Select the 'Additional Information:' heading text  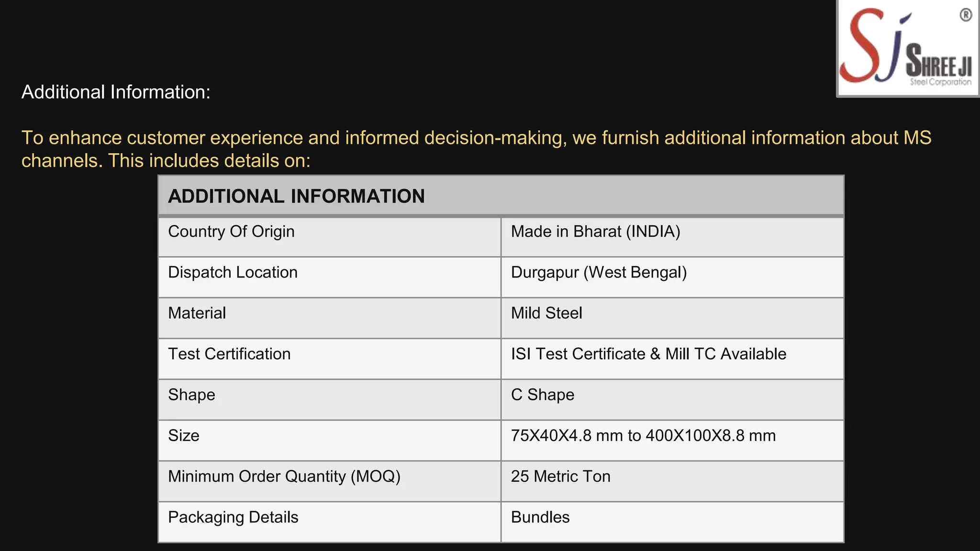pos(116,92)
